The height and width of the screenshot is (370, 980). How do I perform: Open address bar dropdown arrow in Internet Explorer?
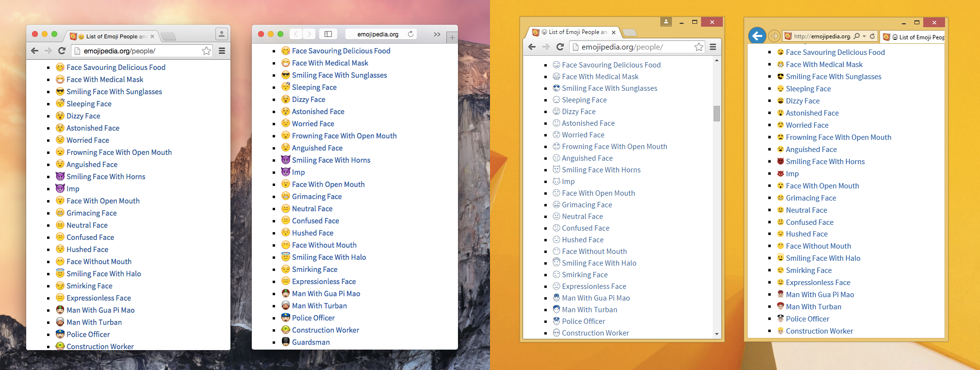(864, 36)
